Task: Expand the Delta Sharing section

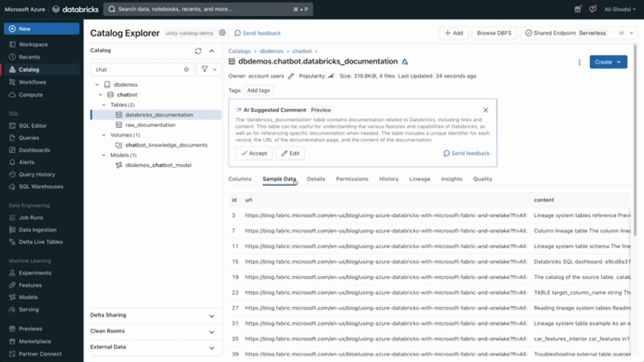Action: click(212, 316)
